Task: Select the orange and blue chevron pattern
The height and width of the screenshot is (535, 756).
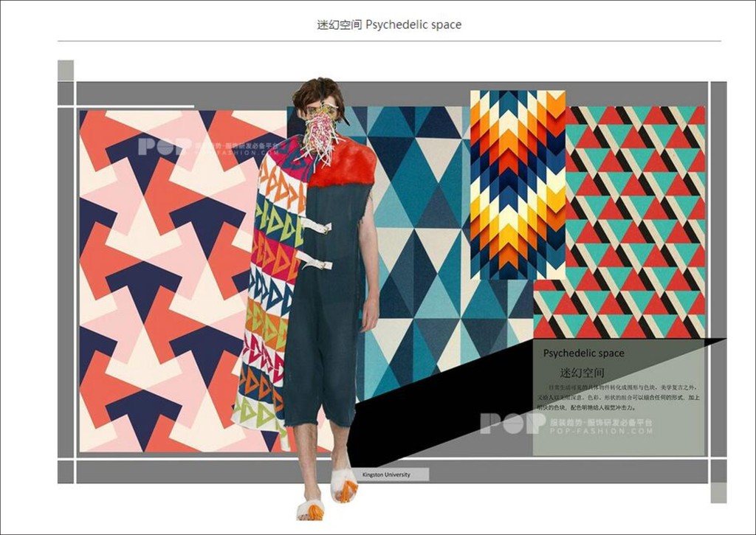Action: (517, 184)
